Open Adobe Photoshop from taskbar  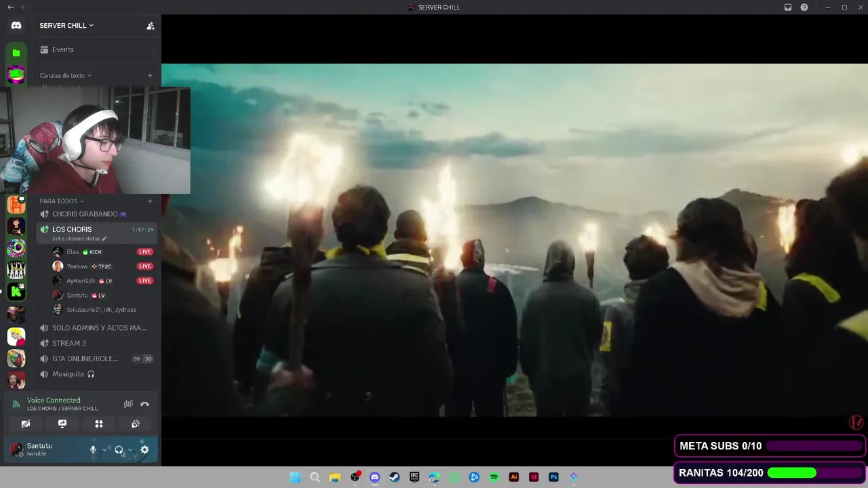554,477
